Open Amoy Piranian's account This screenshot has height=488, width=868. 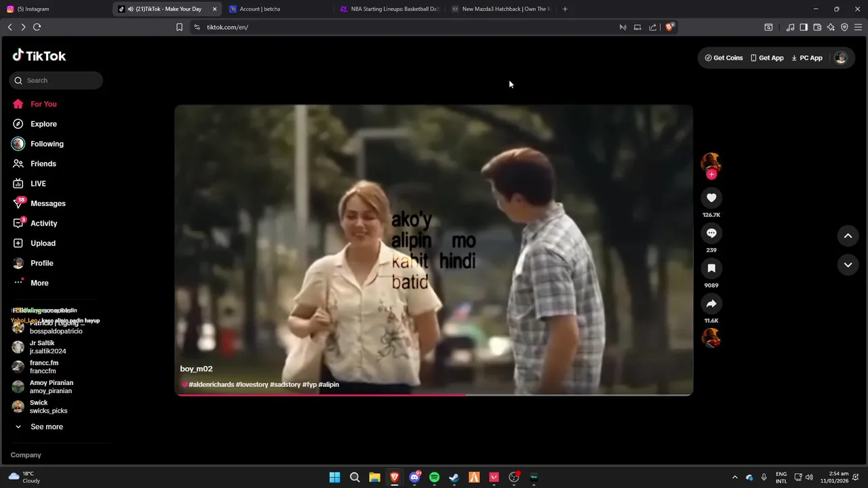pos(51,387)
